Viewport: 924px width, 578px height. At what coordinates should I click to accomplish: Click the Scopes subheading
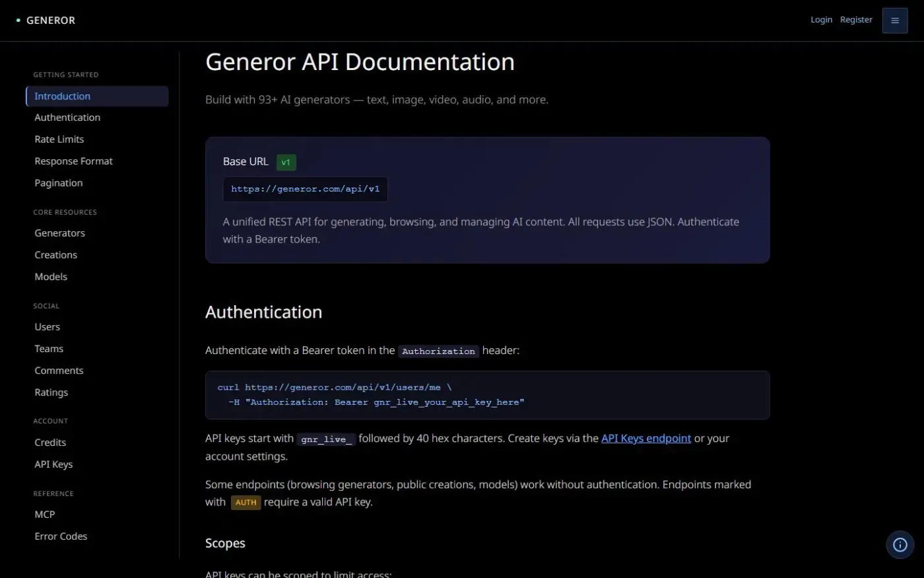point(225,543)
